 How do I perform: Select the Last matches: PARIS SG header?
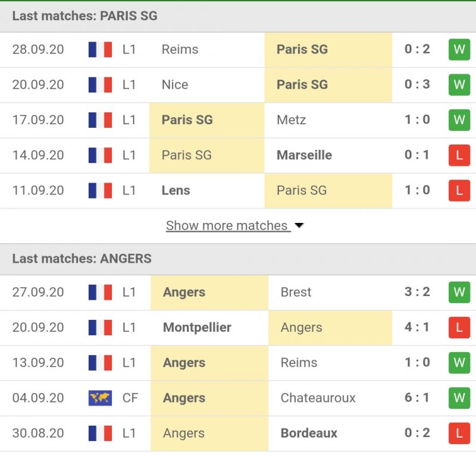(85, 16)
